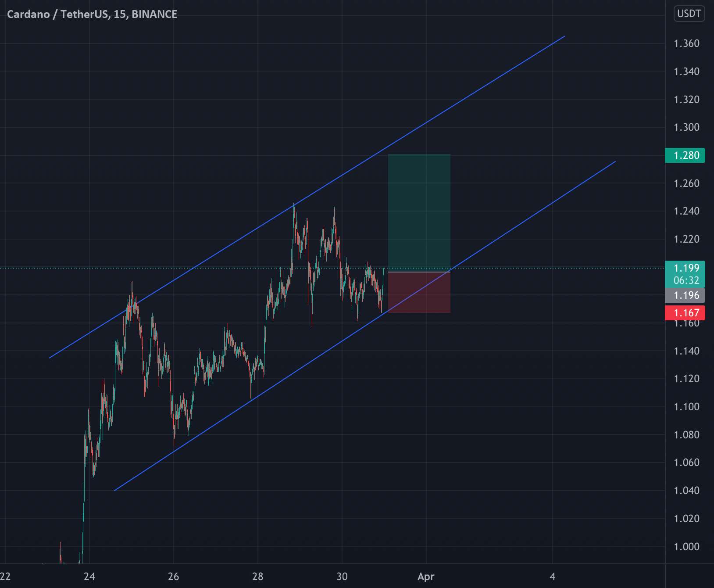The height and width of the screenshot is (588, 714).
Task: Click the 1.340 price axis label
Action: pos(686,72)
